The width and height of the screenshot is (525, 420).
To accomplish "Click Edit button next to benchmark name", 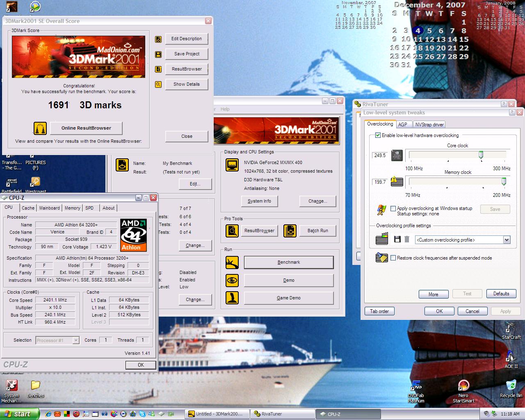I will tap(195, 184).
